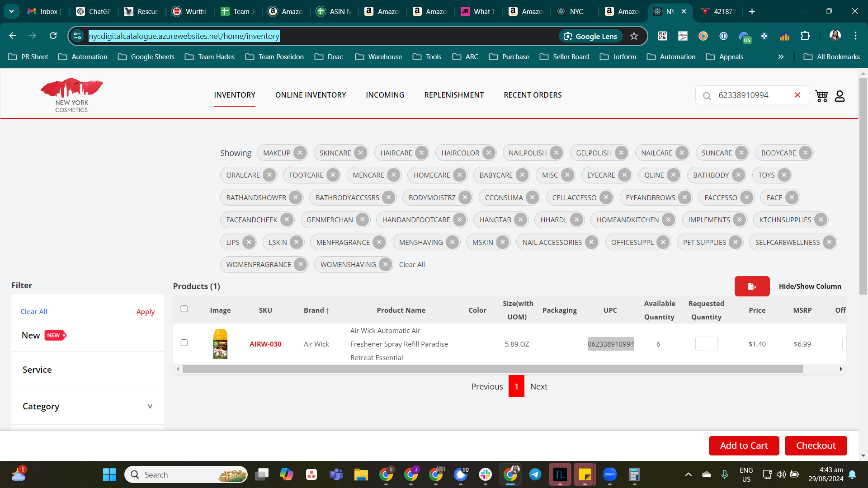The height and width of the screenshot is (488, 868).
Task: Click the Requested Quantity input field
Action: [x=707, y=344]
